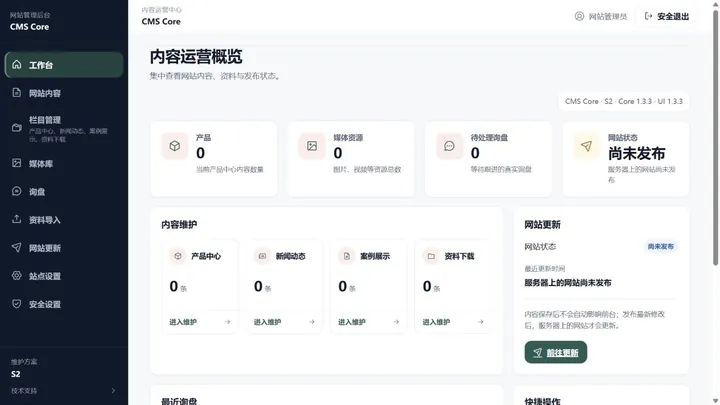This screenshot has width=720, height=405.
Task: Click the 站点设置 gear icon
Action: [x=17, y=276]
